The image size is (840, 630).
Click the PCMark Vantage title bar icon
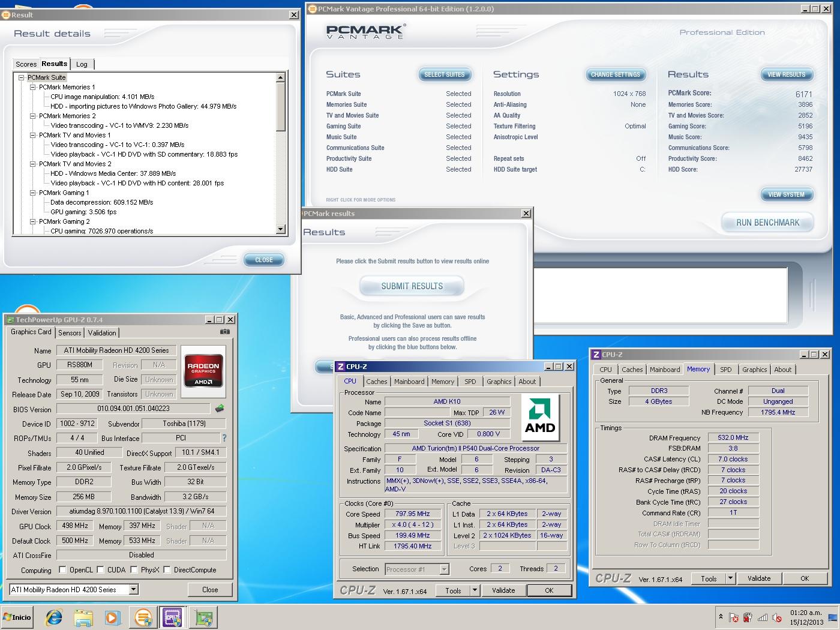312,9
